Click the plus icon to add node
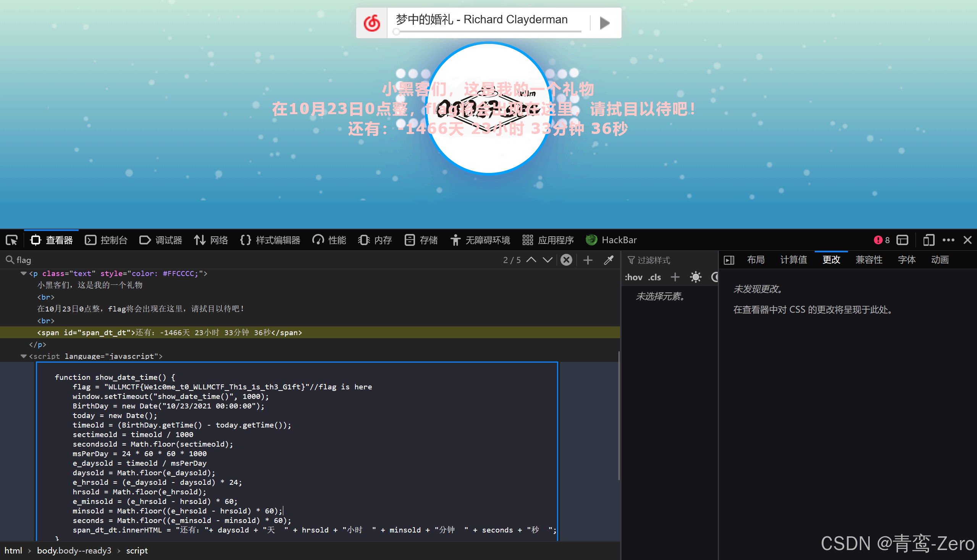 (587, 260)
